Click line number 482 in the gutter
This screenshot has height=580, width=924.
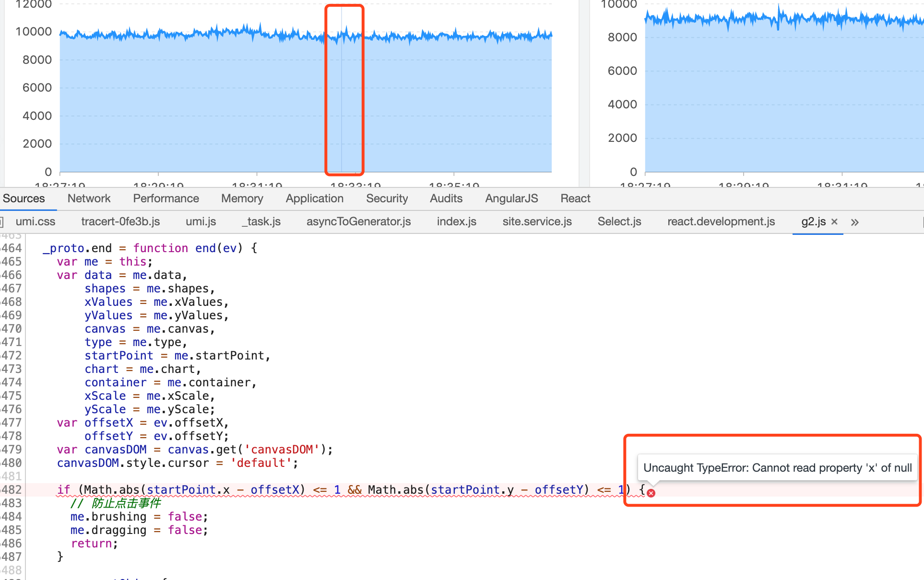[x=12, y=490]
